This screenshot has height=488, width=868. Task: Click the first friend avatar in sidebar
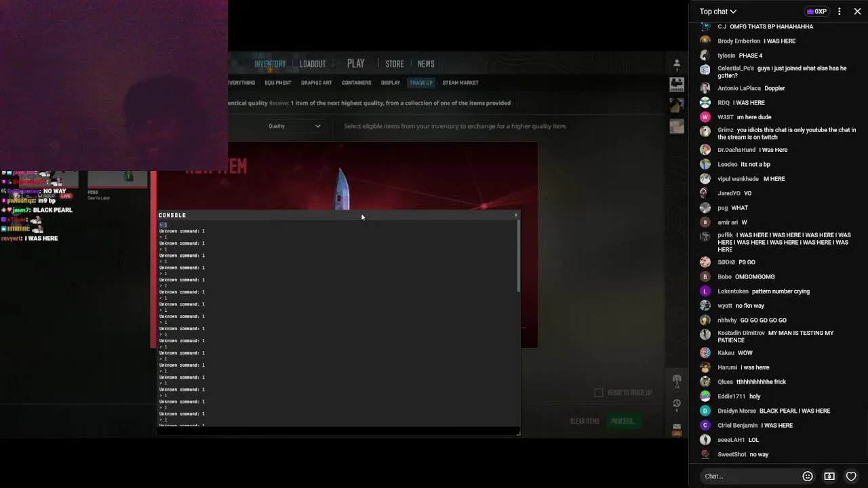[x=677, y=85]
